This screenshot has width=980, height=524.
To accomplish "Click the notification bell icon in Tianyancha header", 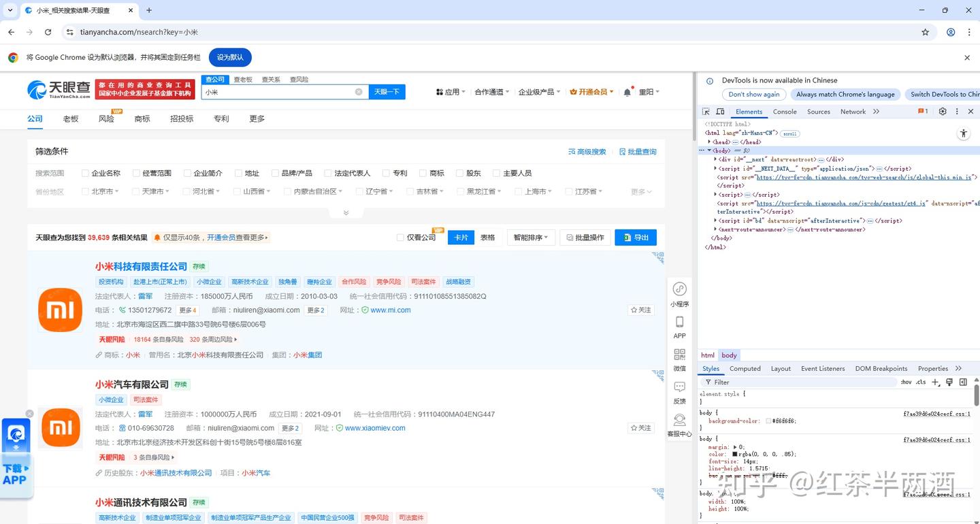I will pos(627,92).
